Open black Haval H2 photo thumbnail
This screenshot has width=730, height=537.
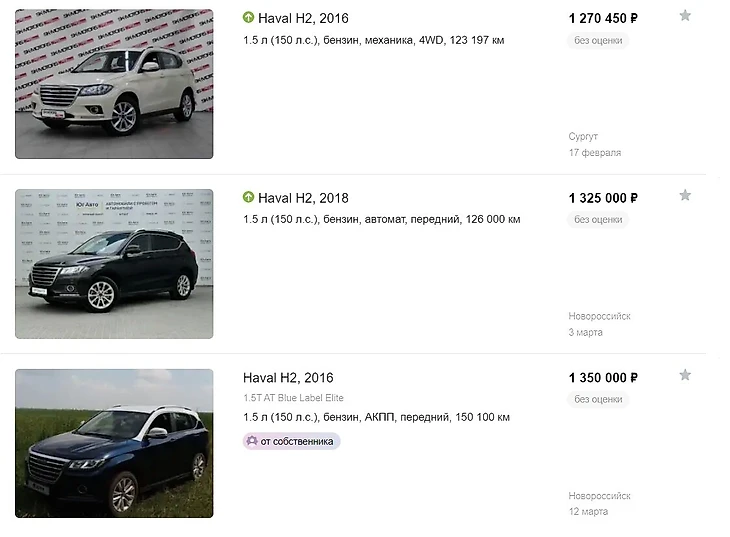click(114, 264)
